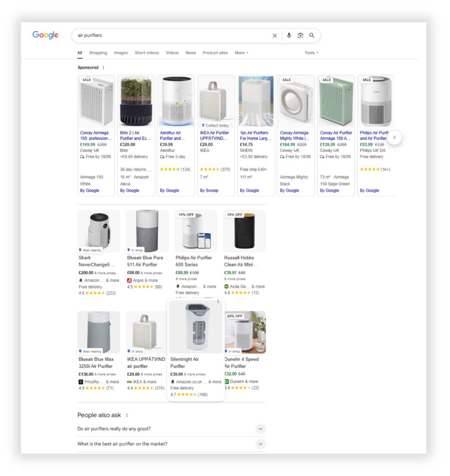Click the 'By Swoop' attribution link
The width and height of the screenshot is (450, 476).
(x=209, y=190)
